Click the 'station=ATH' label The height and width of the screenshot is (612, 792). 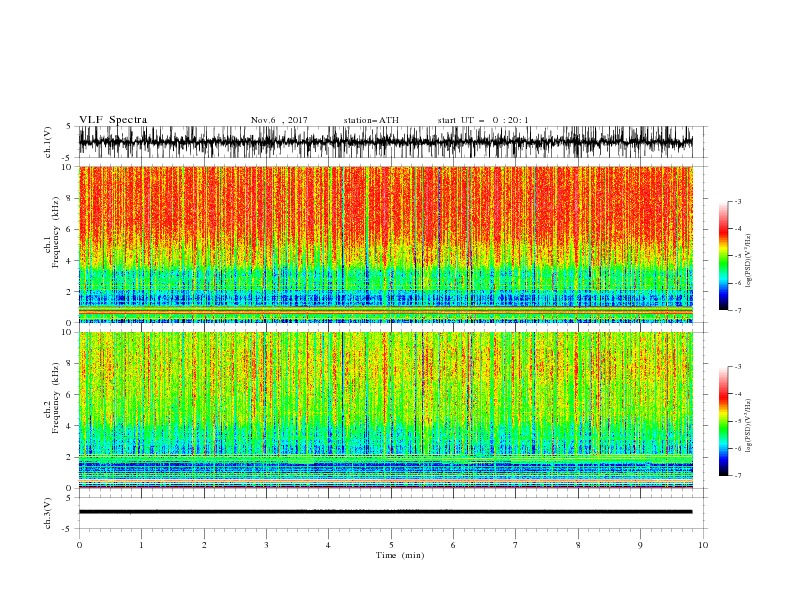pyautogui.click(x=371, y=120)
